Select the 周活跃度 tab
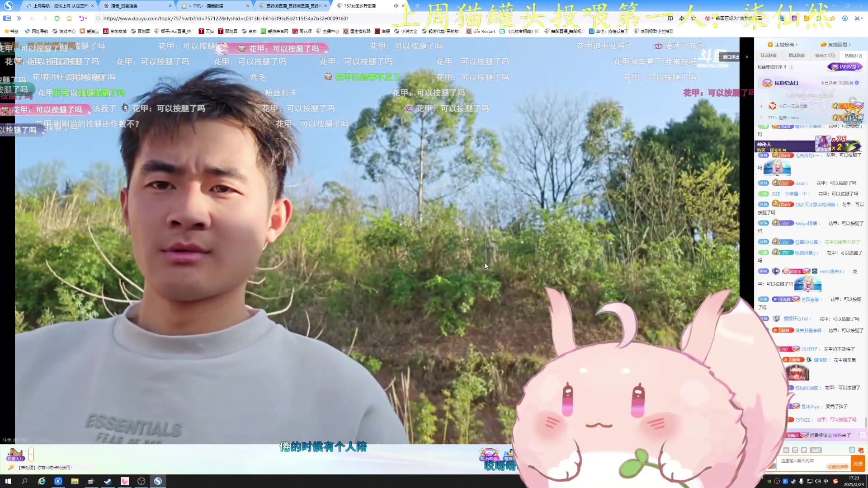 click(x=797, y=56)
